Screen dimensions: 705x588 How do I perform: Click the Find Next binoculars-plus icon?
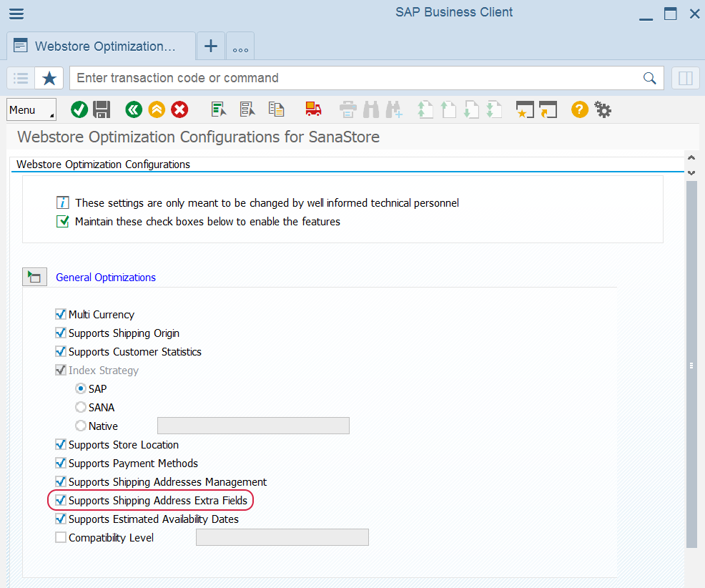click(x=394, y=109)
